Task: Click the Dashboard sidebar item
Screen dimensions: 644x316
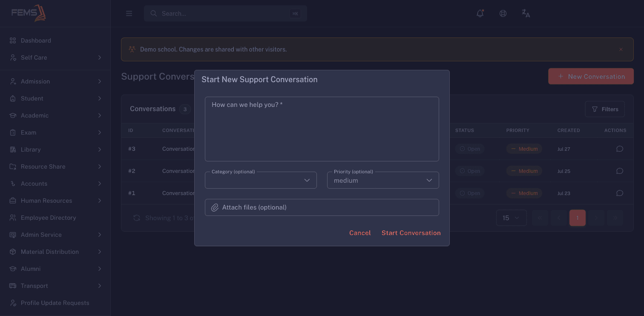Action: pyautogui.click(x=55, y=40)
